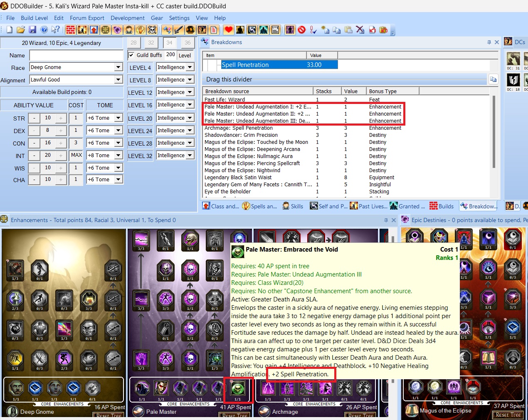The height and width of the screenshot is (420, 528).
Task: Click the red prohibition circle toolbar icon
Action: tap(302, 30)
